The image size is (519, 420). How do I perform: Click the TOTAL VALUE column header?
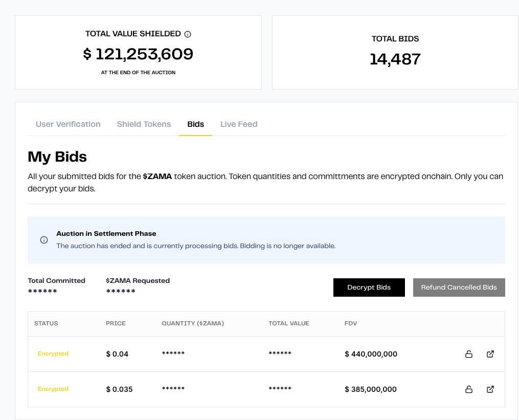point(289,323)
